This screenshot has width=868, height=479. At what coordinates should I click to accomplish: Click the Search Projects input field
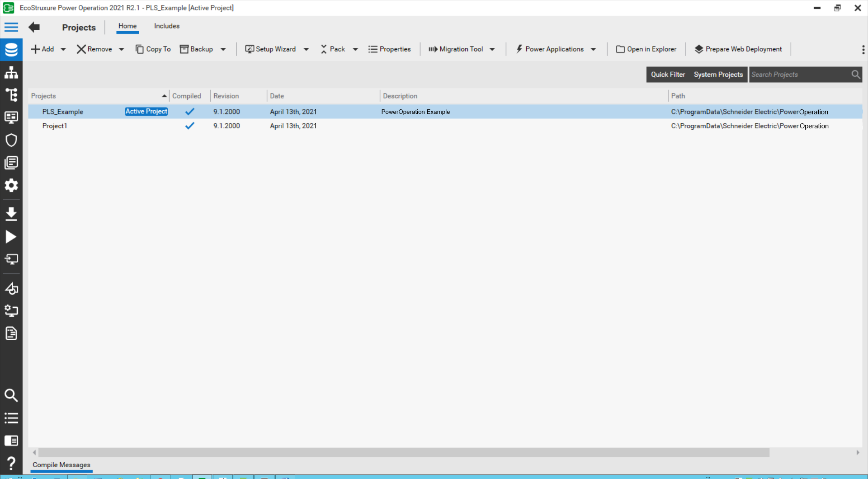tap(800, 75)
